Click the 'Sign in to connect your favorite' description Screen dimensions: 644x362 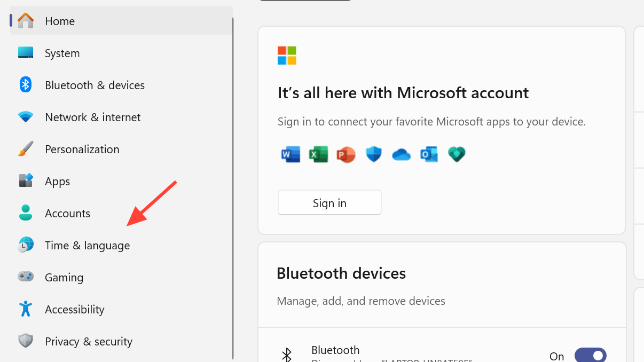click(431, 122)
